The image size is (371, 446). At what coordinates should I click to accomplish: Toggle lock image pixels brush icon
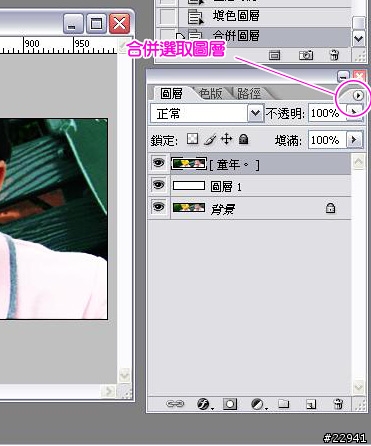[x=210, y=139]
